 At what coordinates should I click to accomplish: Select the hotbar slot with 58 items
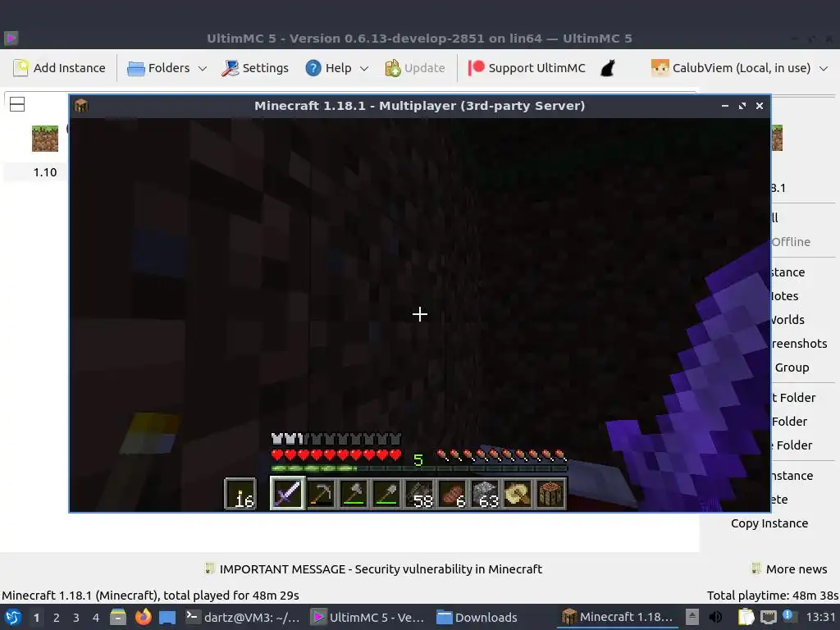click(x=419, y=493)
